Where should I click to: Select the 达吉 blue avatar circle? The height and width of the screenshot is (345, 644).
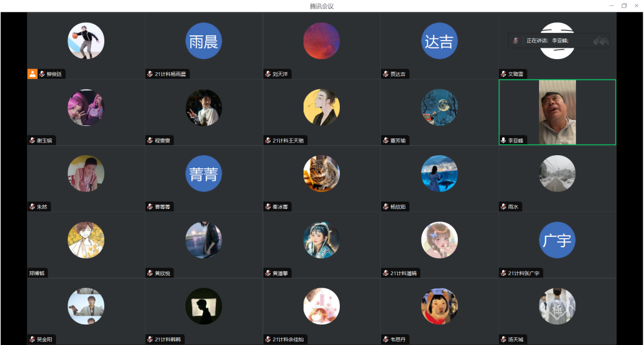tap(439, 41)
